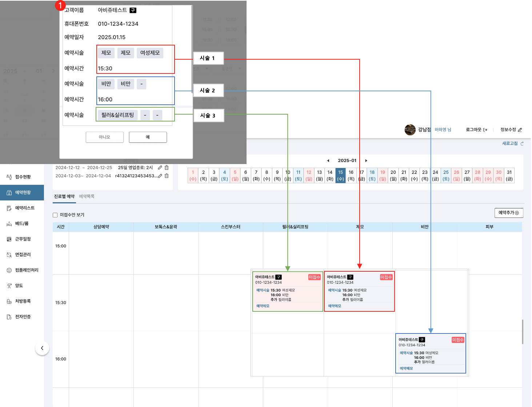
Task: Select 예약현황 in the sidebar menu
Action: pos(22,192)
